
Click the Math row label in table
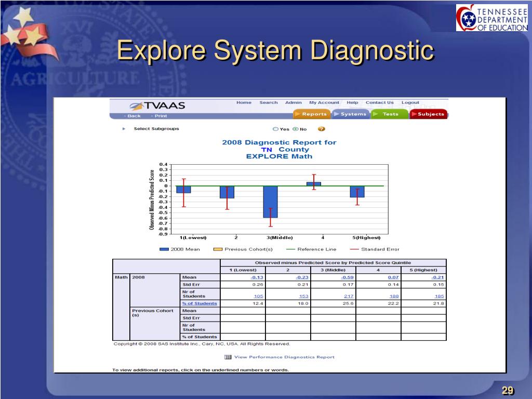(x=121, y=277)
